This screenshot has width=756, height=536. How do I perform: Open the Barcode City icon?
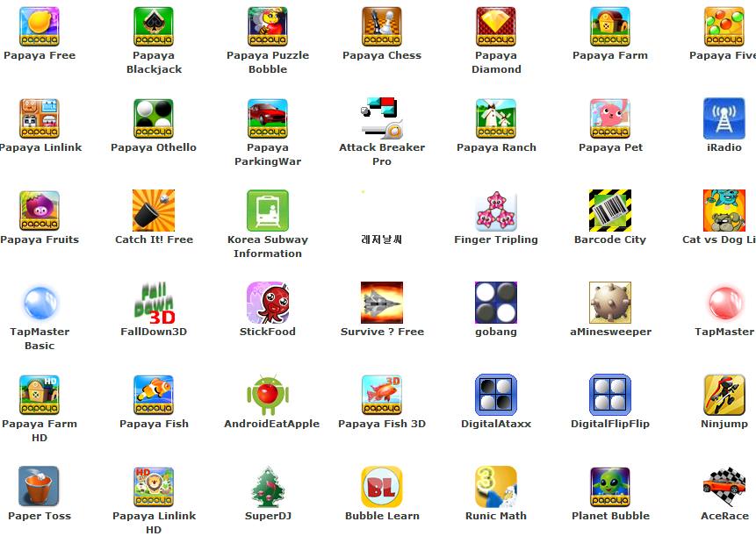click(x=610, y=211)
